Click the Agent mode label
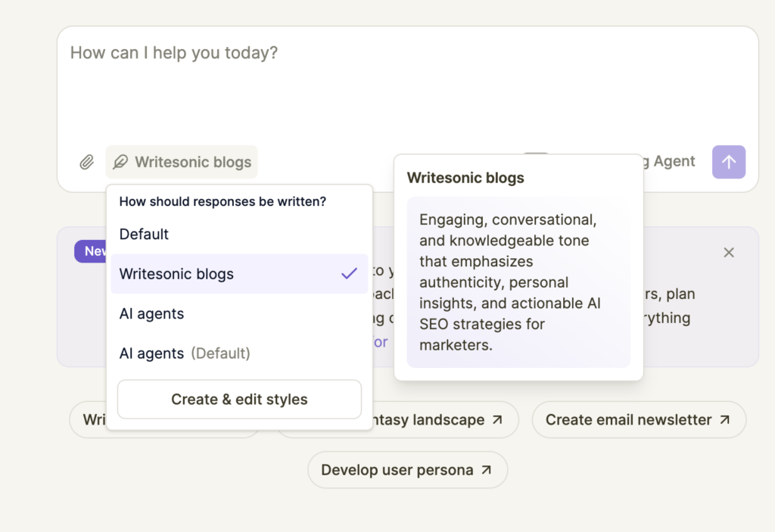This screenshot has width=775, height=532. [x=670, y=161]
